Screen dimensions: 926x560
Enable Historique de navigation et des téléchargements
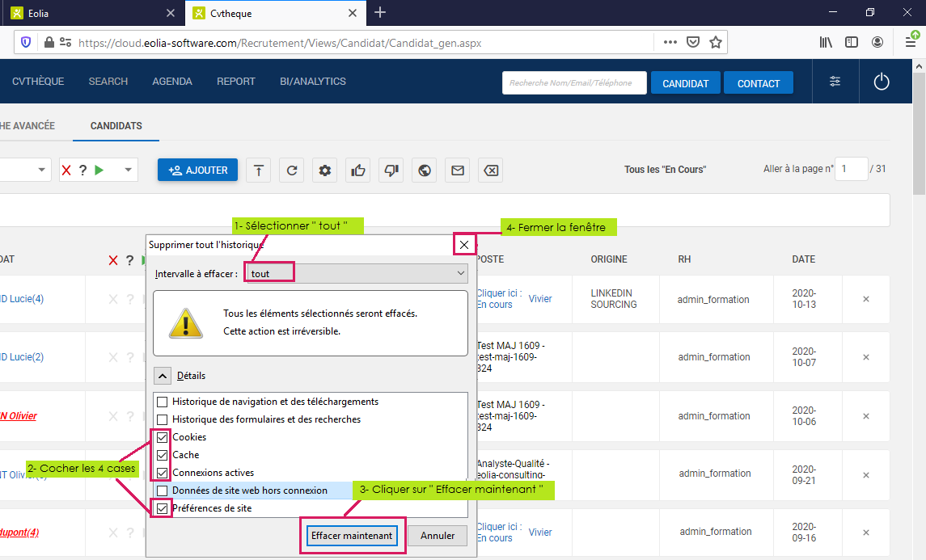pyautogui.click(x=163, y=402)
